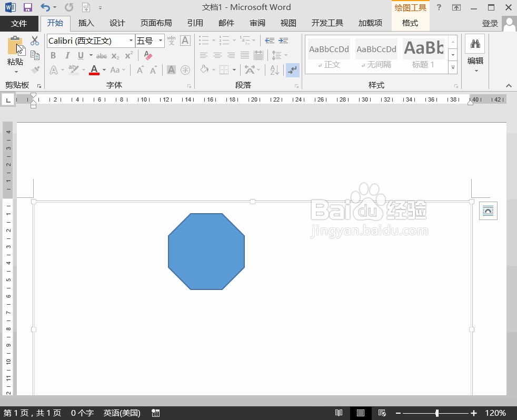Click the Increase Indent icon
Viewport: 517px width, 420px height.
[283, 41]
